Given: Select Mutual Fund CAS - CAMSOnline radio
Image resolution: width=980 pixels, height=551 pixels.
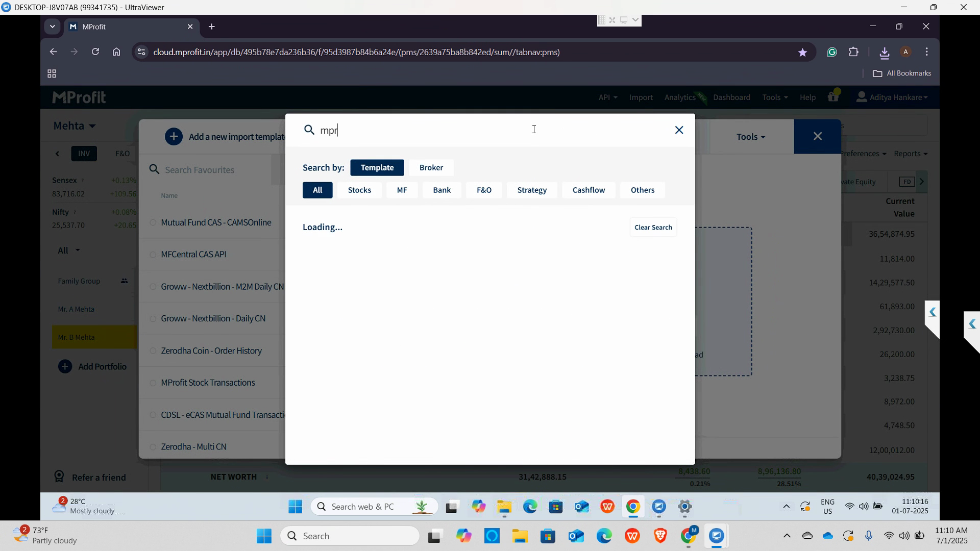Looking at the screenshot, I should [x=153, y=223].
